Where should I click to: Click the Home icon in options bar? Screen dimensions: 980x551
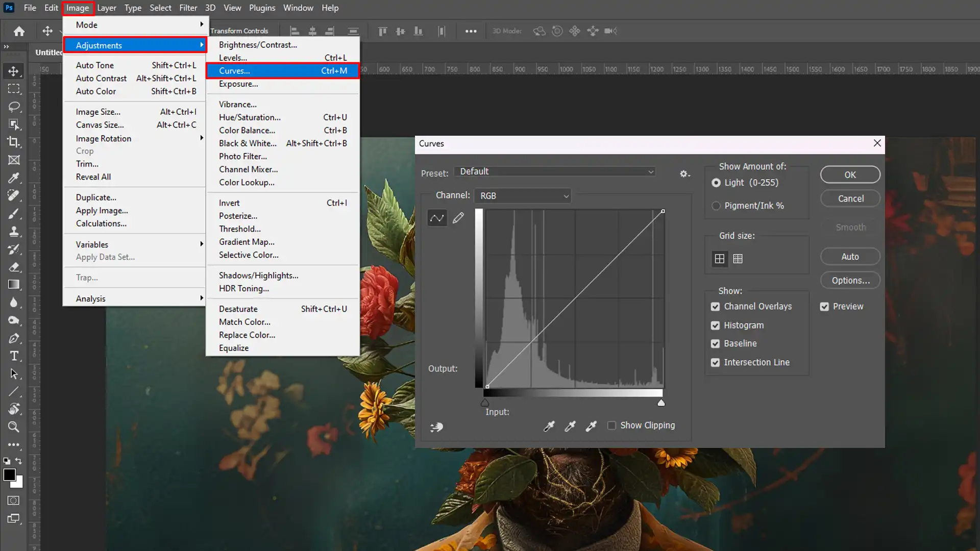tap(19, 31)
